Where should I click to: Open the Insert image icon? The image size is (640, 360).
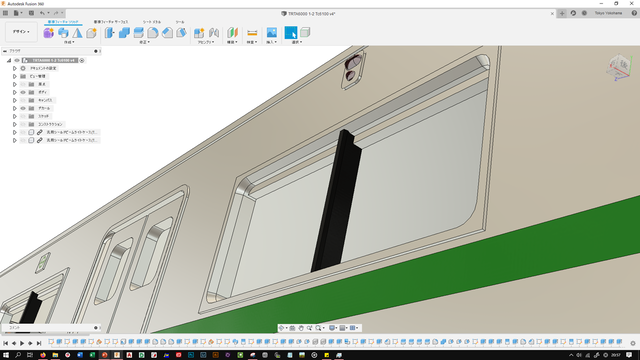(272, 33)
